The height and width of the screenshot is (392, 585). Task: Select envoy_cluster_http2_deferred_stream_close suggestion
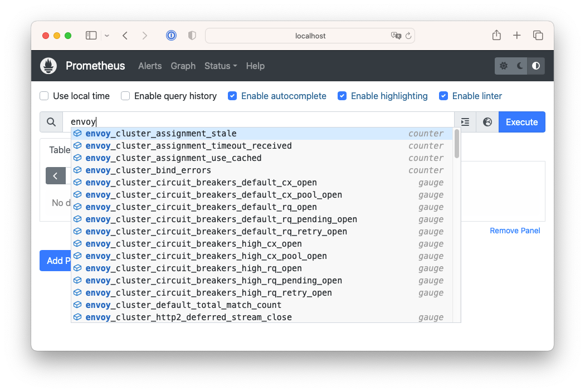tap(261, 317)
